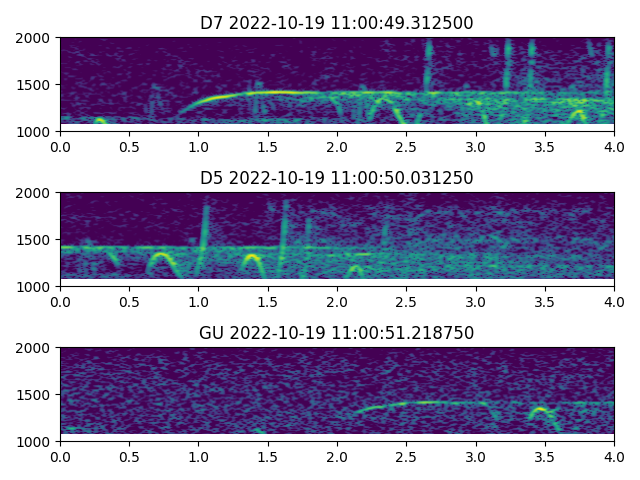Click the 2.0 x-axis tick under D7 plot
This screenshot has width=640, height=480.
point(337,146)
